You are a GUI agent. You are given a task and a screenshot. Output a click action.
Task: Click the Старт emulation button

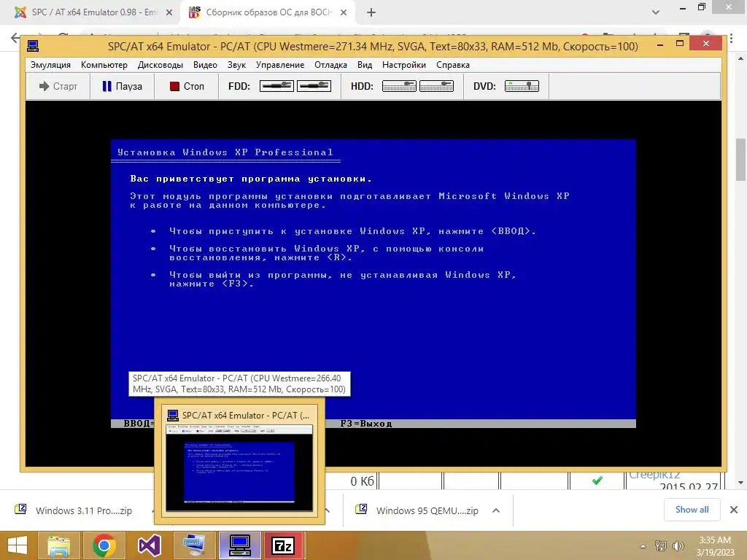58,86
